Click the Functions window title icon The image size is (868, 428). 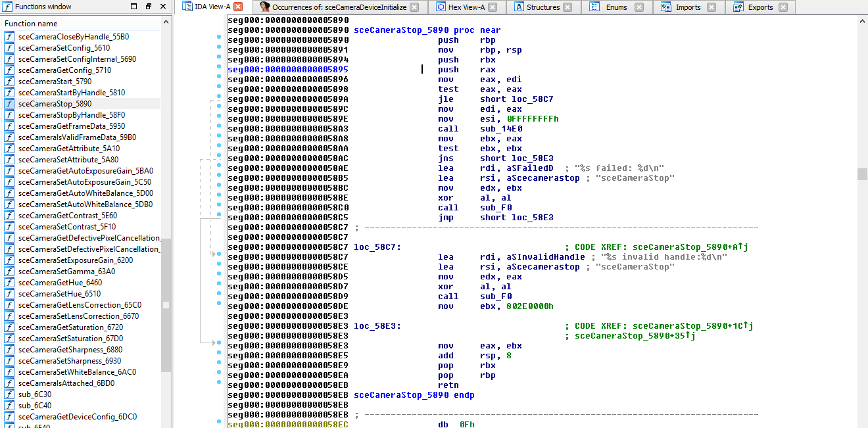coord(7,7)
